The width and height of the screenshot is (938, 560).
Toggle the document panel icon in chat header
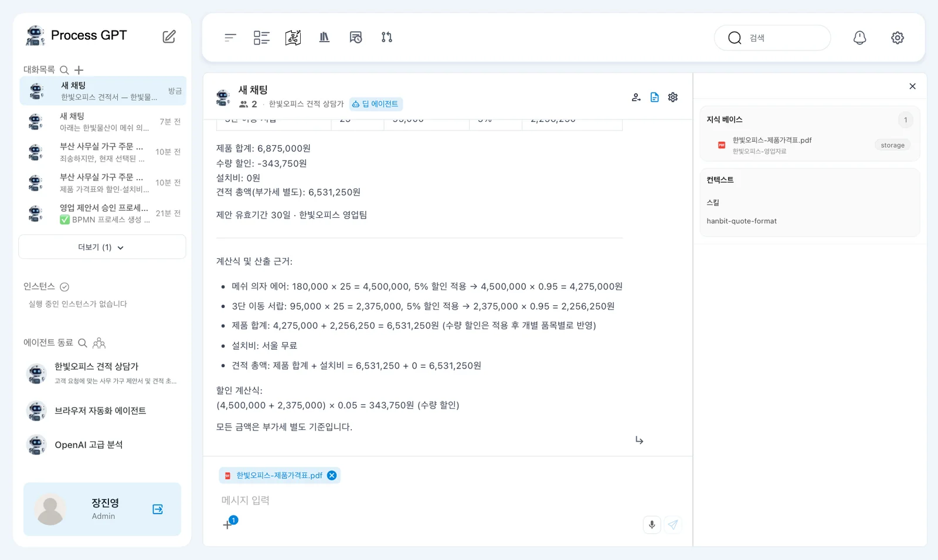coord(655,97)
